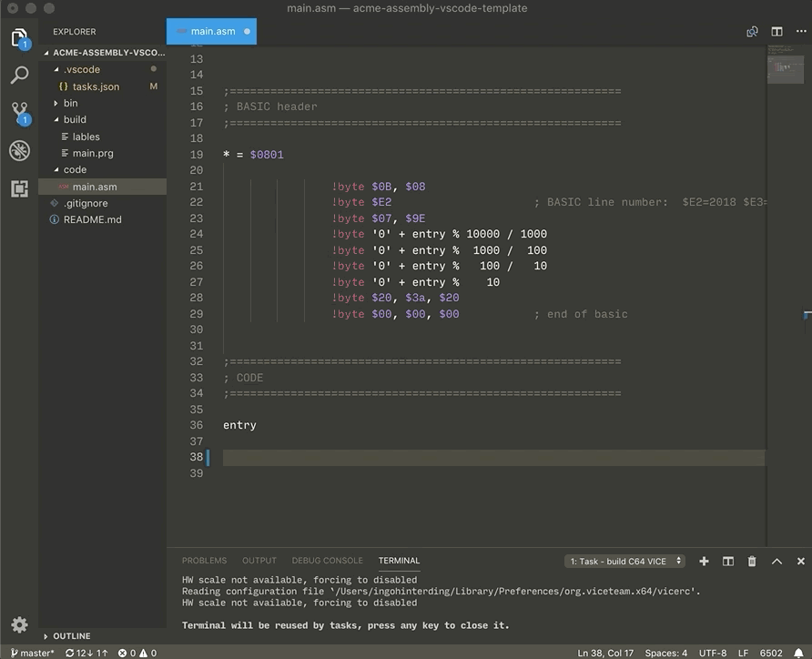Create a new terminal with plus icon
Screen dimensions: 812x659
coord(704,562)
